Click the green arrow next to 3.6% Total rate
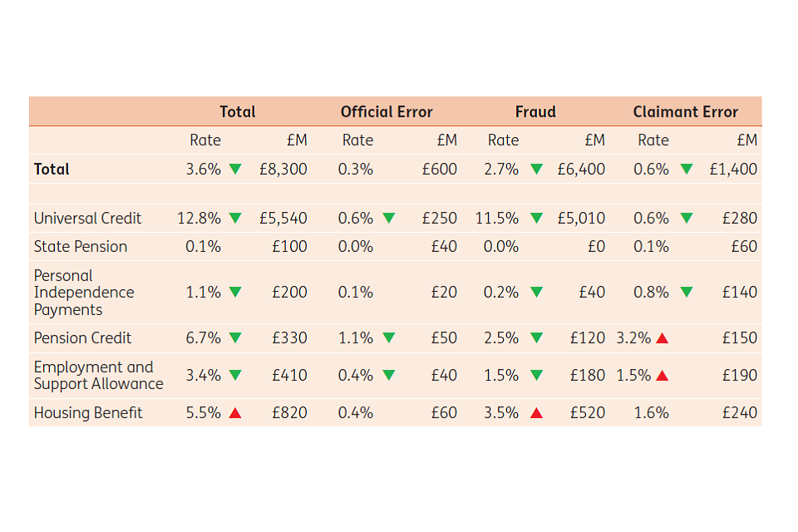The height and width of the screenshot is (532, 798). [235, 169]
